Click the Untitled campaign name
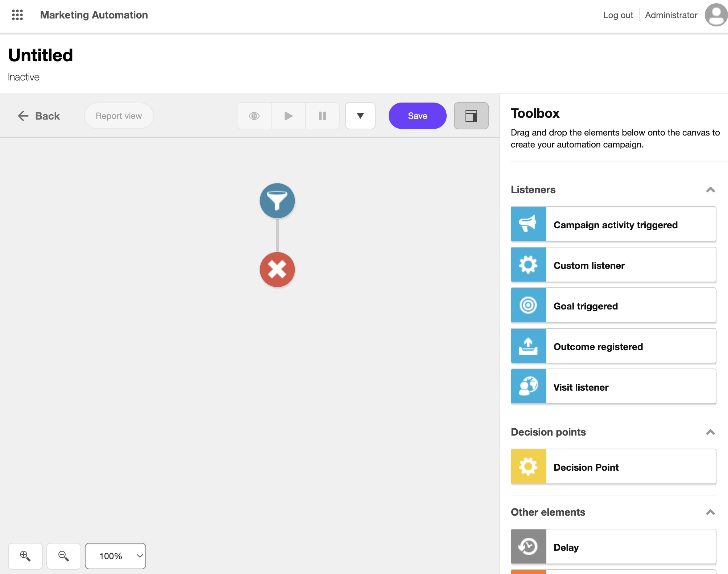Viewport: 728px width, 574px height. 41,55
